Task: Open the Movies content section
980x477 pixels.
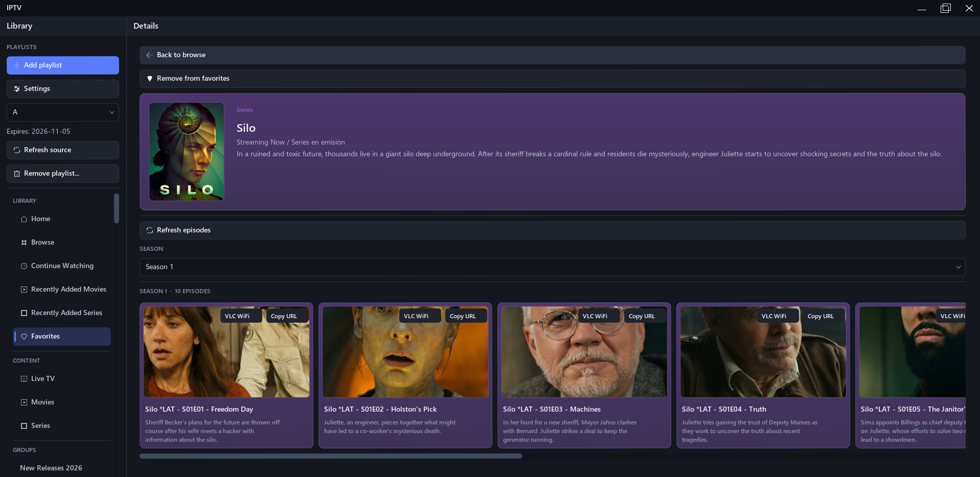Action: (x=62, y=402)
